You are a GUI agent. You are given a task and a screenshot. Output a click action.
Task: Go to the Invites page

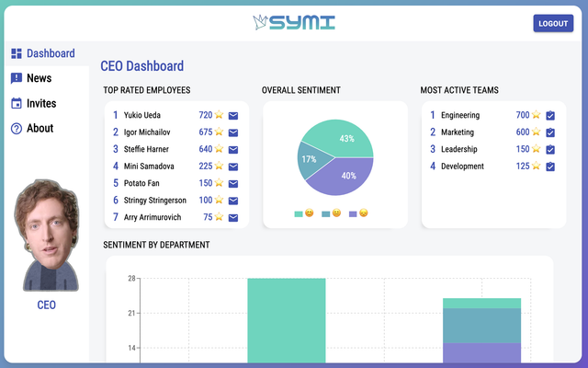[x=41, y=103]
